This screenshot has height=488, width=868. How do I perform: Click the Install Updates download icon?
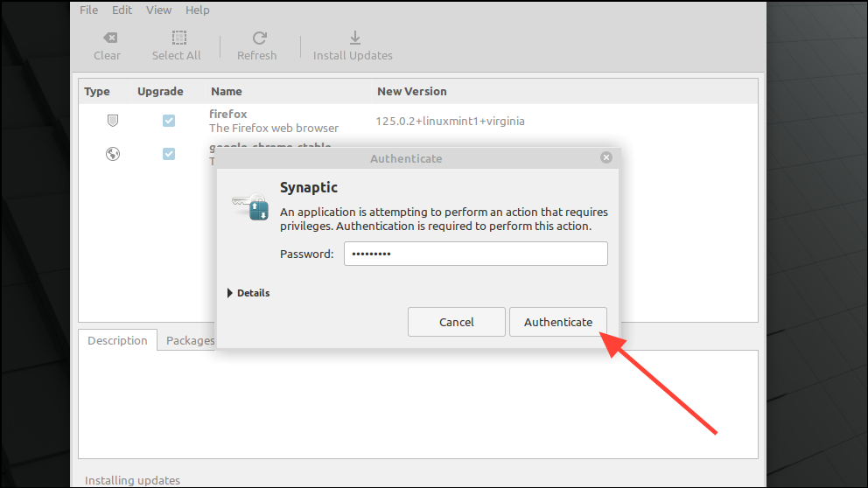click(355, 38)
